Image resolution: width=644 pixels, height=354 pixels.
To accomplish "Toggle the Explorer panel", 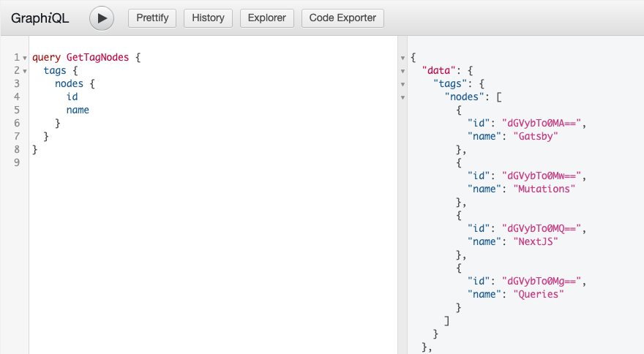I will [x=267, y=18].
